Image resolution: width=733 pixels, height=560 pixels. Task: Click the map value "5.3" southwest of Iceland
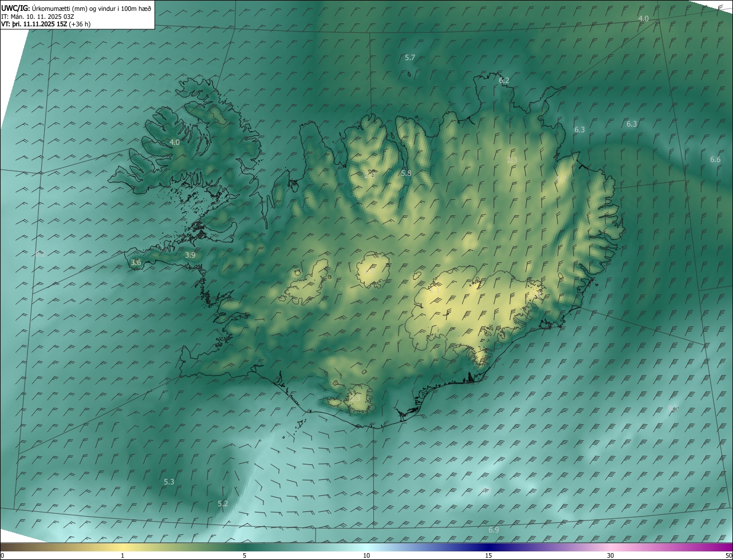169,482
